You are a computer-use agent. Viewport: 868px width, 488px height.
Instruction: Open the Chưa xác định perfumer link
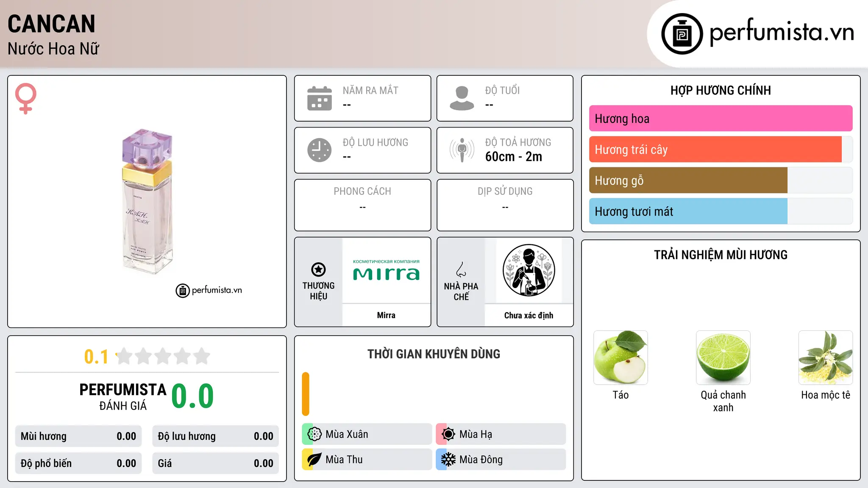pyautogui.click(x=529, y=315)
